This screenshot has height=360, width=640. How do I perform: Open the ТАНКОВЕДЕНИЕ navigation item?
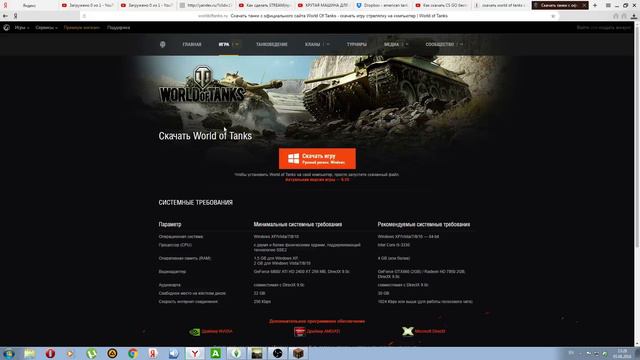(272, 44)
